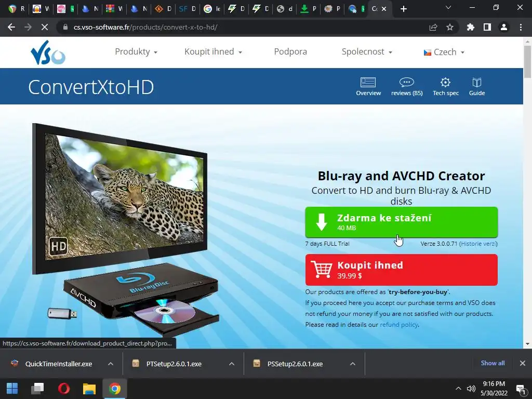Expand the Koupit ihned nav menu
Screen dimensions: 532x399
point(213,51)
